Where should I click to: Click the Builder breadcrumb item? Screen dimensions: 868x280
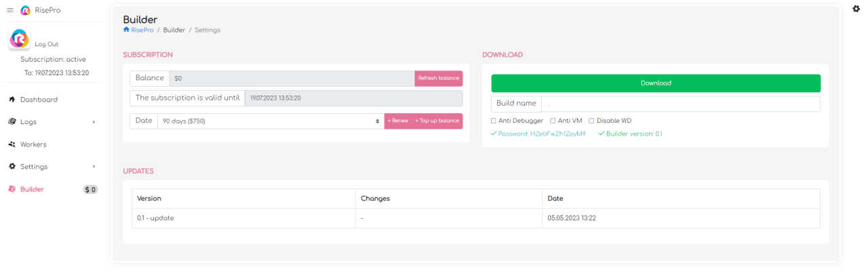(174, 30)
